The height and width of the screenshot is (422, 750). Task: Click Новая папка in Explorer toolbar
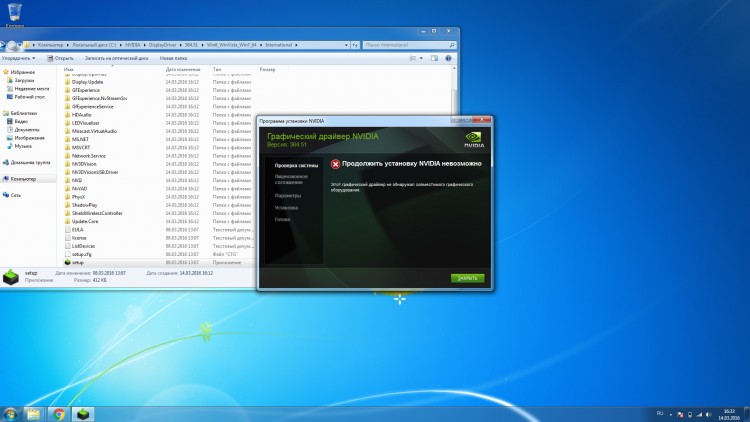(x=173, y=58)
